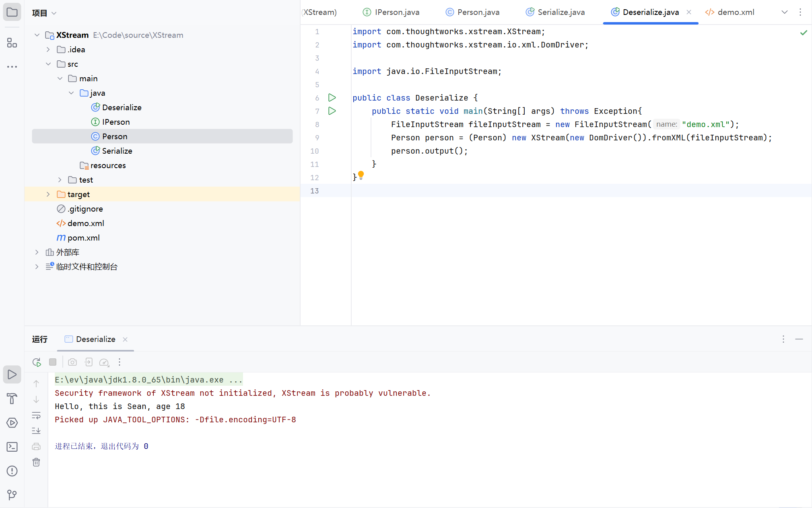Rerun the Deserialize configuration
This screenshot has height=508, width=812.
click(x=37, y=362)
